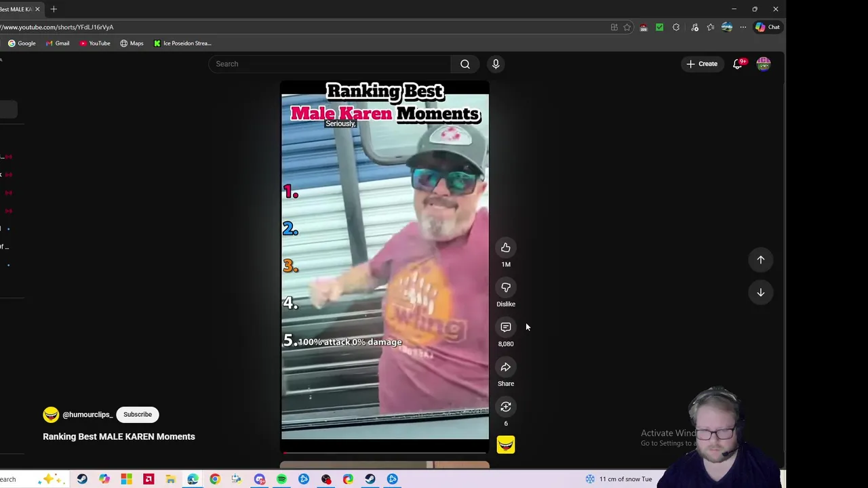868x488 pixels.
Task: Open the Ice Poseidon Stream bookmark
Action: [182, 43]
